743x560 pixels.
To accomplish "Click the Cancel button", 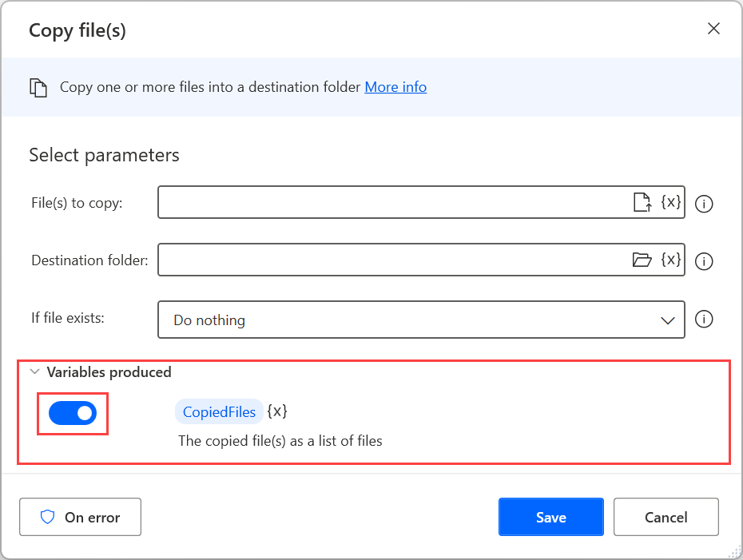I will click(666, 517).
